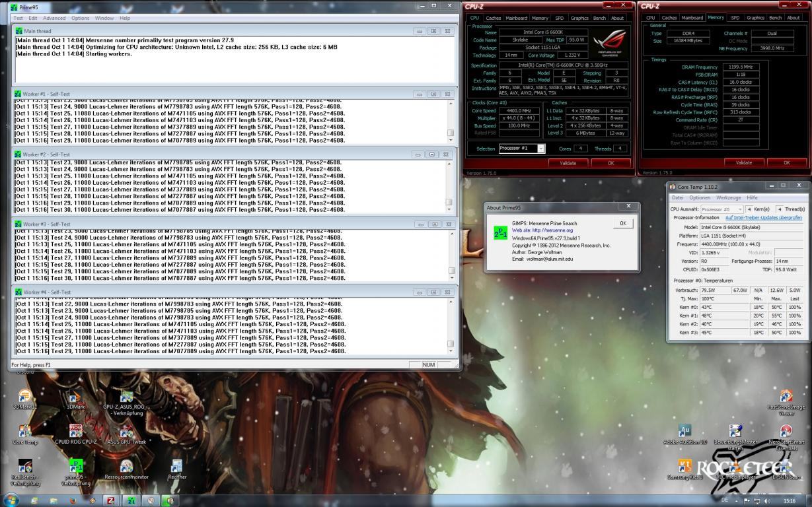This screenshot has width=812, height=507.
Task: Open the ASUS GPU Tweak shortcut
Action: 126,434
